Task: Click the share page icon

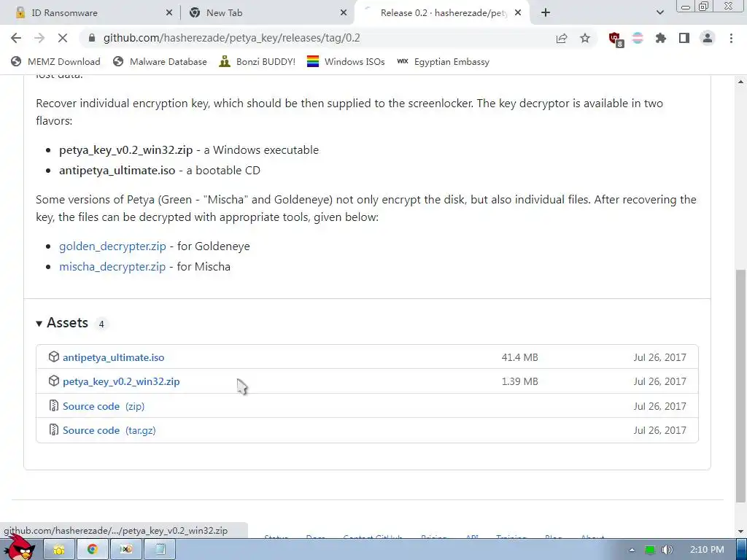Action: [x=562, y=38]
